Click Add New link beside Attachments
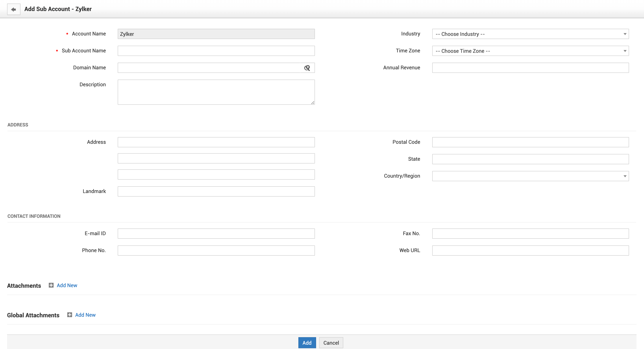644x349 pixels. pos(67,285)
